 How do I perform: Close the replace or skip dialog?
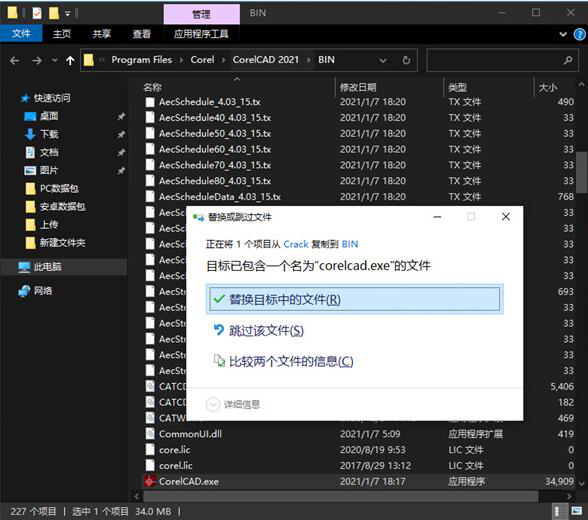[506, 217]
